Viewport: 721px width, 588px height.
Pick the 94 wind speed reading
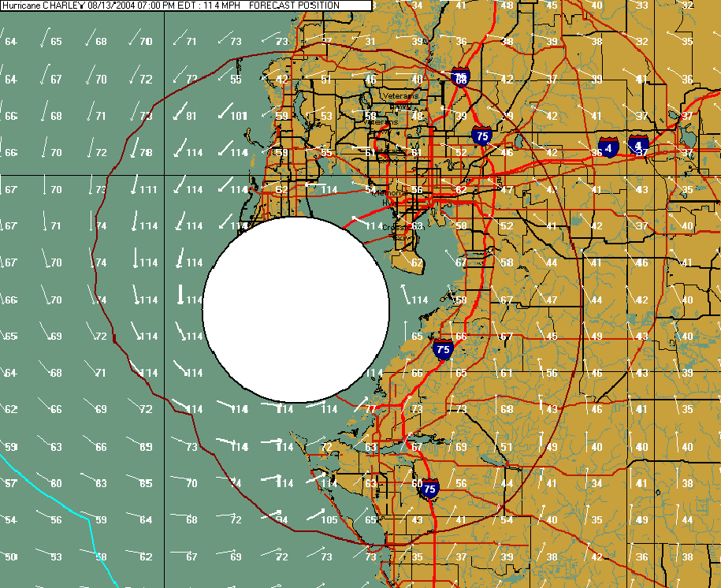tap(282, 520)
